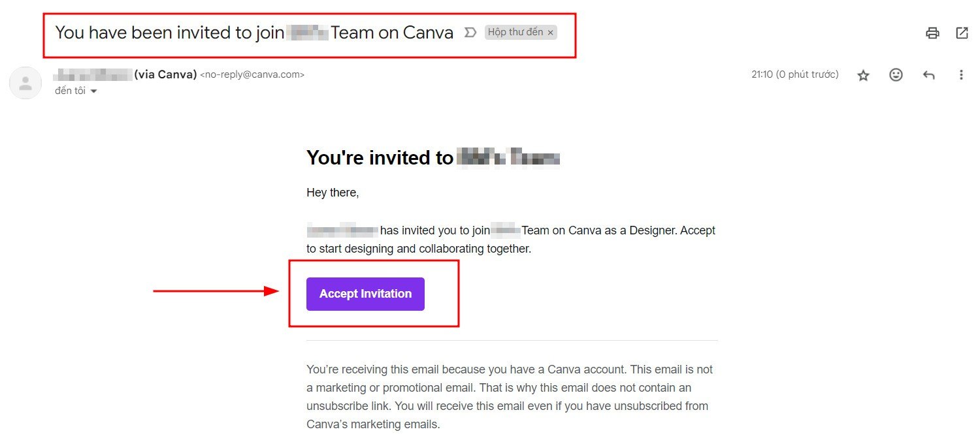Viewport: 980px width, 440px height.
Task: Click the 'Hộp thư đến' inbox label chip
Action: coord(515,33)
